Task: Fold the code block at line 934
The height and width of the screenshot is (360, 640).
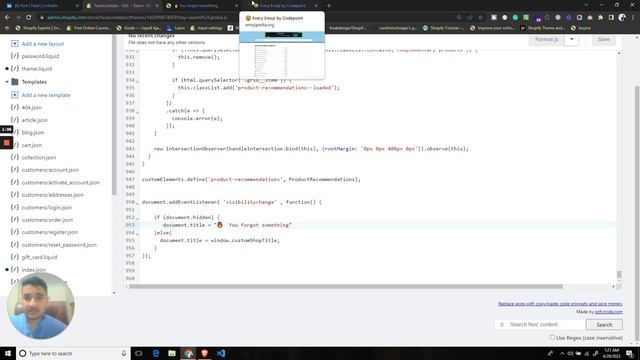Action: pos(137,81)
